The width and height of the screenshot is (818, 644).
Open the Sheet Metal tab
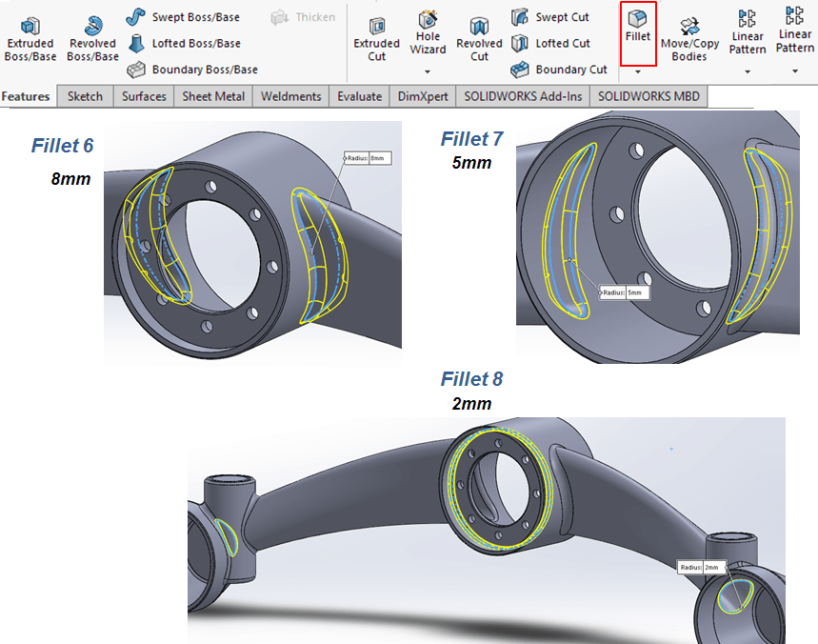(213, 96)
